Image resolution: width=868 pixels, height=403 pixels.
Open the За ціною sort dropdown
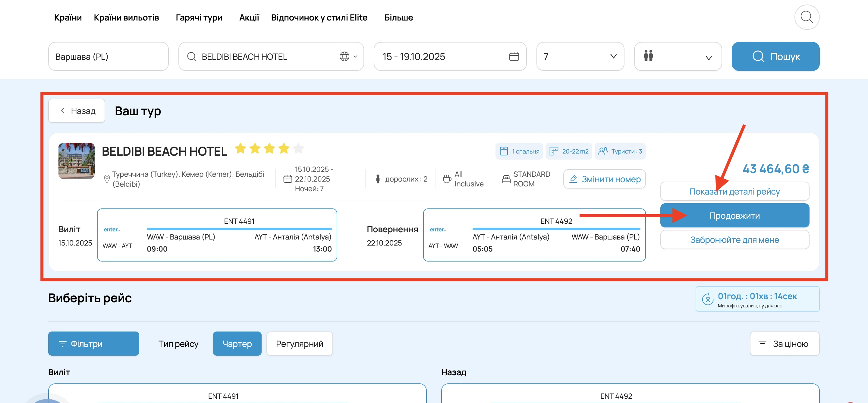(x=785, y=344)
